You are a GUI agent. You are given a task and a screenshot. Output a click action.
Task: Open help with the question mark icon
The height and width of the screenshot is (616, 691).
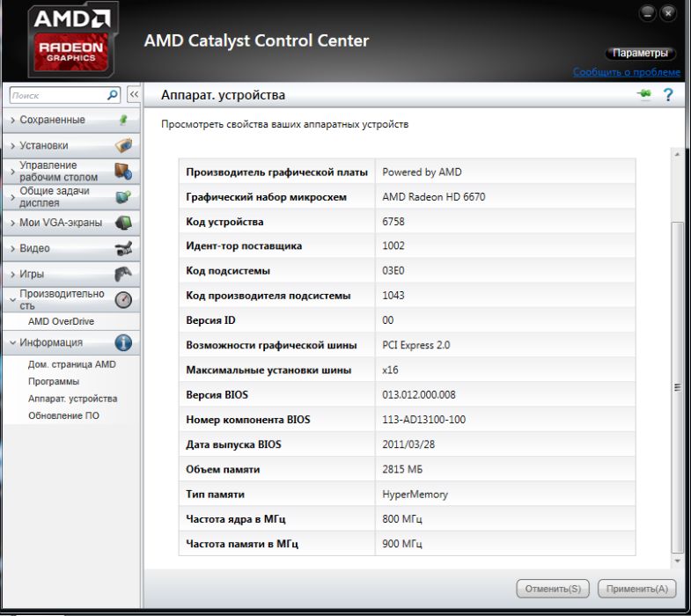click(x=668, y=95)
